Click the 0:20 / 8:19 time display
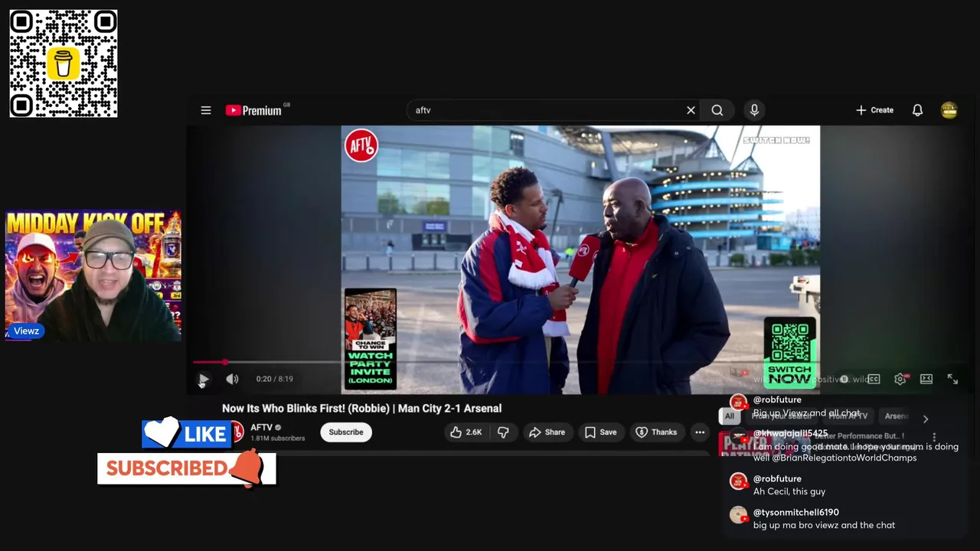 274,379
